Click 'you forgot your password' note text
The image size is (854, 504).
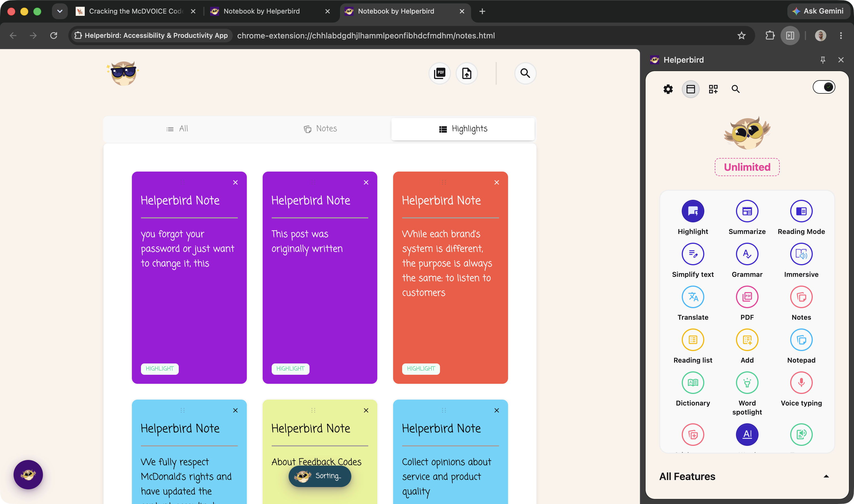point(187,249)
